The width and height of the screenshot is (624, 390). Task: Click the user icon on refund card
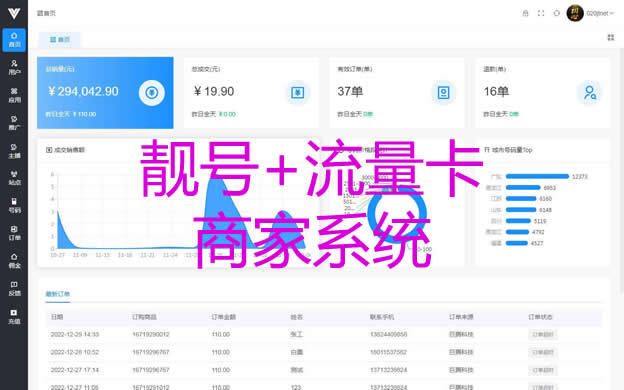(589, 93)
